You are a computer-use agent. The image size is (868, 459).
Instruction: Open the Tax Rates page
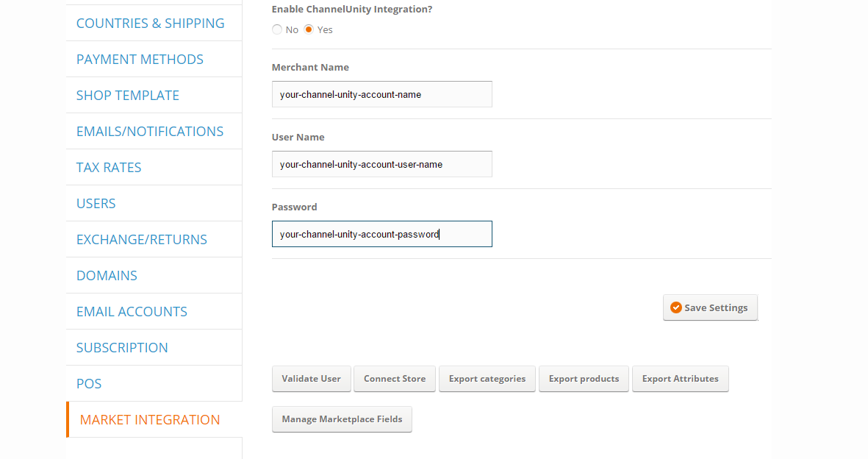click(109, 168)
